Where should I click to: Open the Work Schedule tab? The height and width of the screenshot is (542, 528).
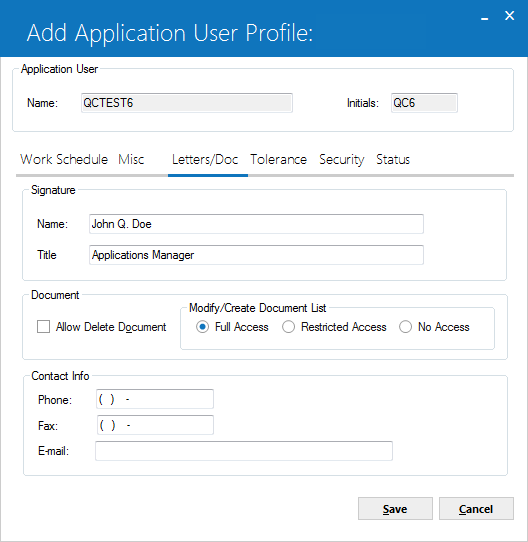(x=64, y=159)
